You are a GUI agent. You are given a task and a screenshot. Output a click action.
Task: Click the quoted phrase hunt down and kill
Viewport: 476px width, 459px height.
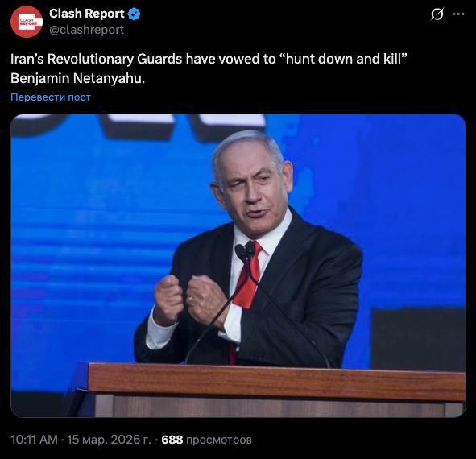coord(346,59)
